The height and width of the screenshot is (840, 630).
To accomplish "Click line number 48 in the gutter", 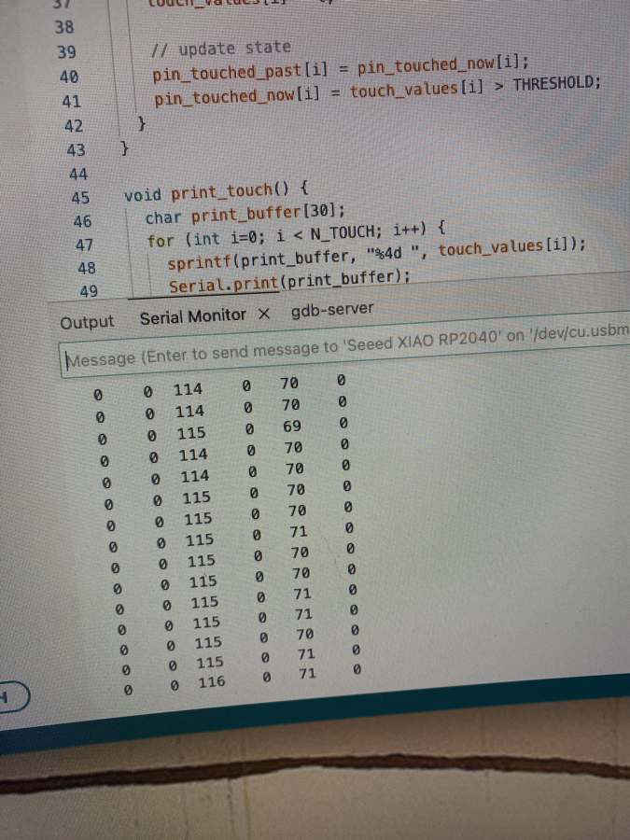I will point(87,268).
